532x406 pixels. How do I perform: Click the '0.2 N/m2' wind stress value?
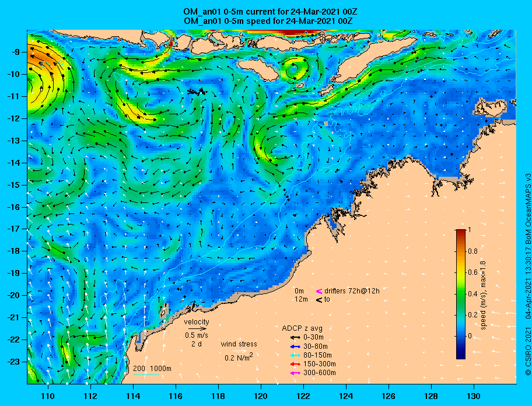(x=239, y=358)
